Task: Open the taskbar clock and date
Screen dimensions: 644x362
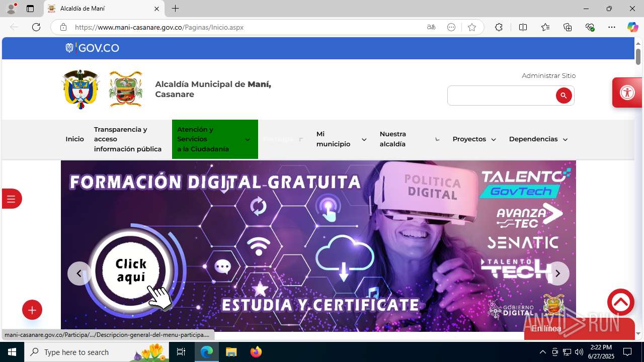Action: pyautogui.click(x=601, y=352)
